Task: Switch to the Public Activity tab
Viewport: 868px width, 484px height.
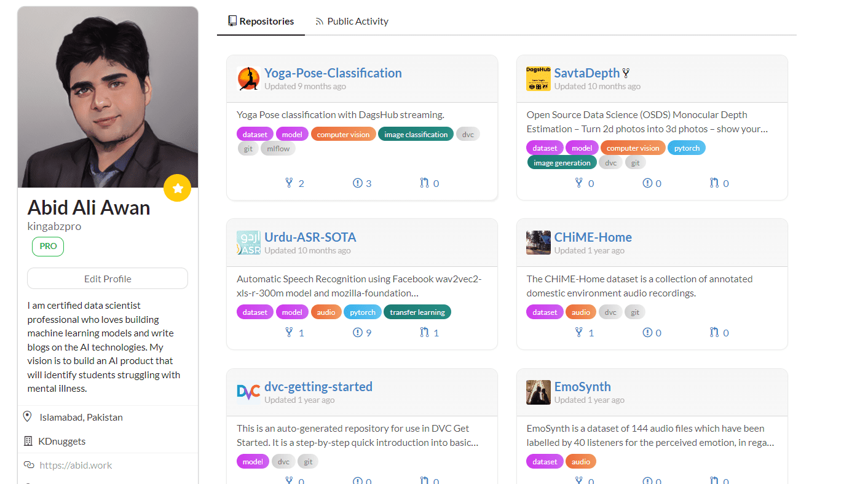Action: click(352, 21)
